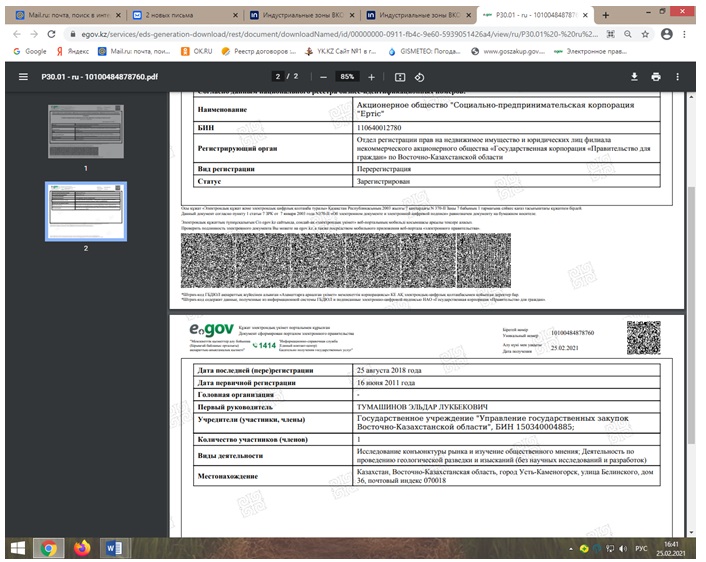This screenshot has width=706, height=562.
Task: Open the 'GISMETEO: Погода' bookmark
Action: [424, 52]
